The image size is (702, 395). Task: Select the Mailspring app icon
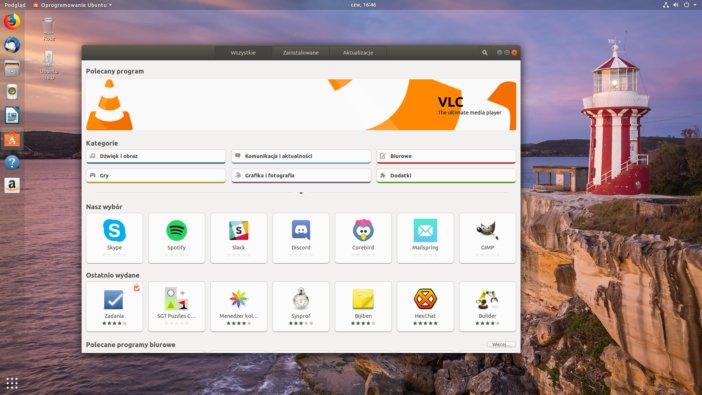point(425,230)
